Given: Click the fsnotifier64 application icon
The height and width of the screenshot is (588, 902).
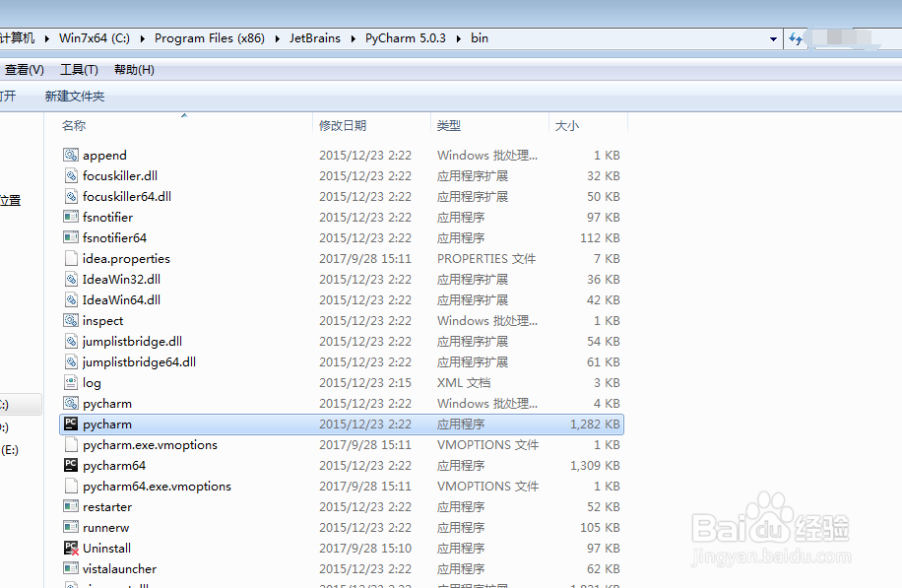Looking at the screenshot, I should pyautogui.click(x=71, y=237).
